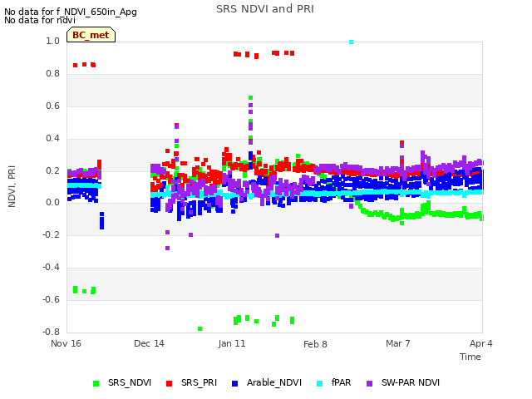Click the No data for ndvi message
The width and height of the screenshot is (532, 399).
point(40,20)
